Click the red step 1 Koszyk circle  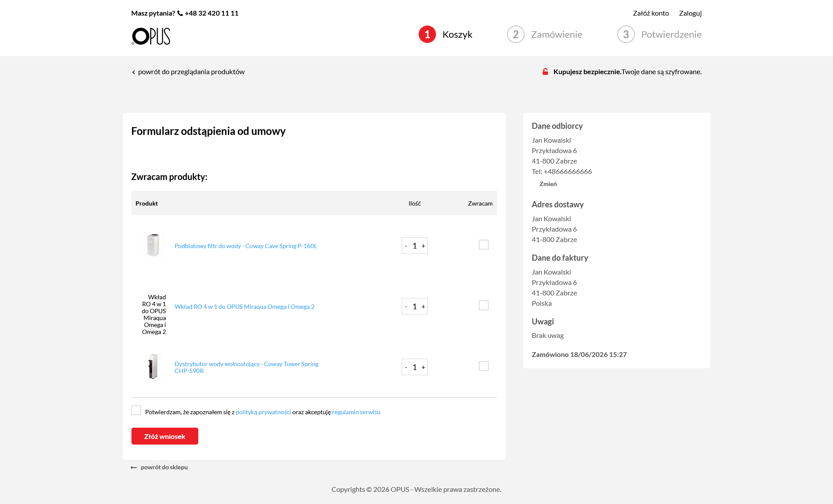click(x=427, y=34)
